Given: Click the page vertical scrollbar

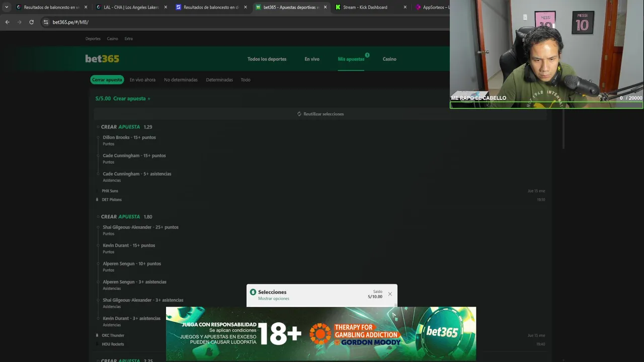Looking at the screenshot, I should point(563,129).
